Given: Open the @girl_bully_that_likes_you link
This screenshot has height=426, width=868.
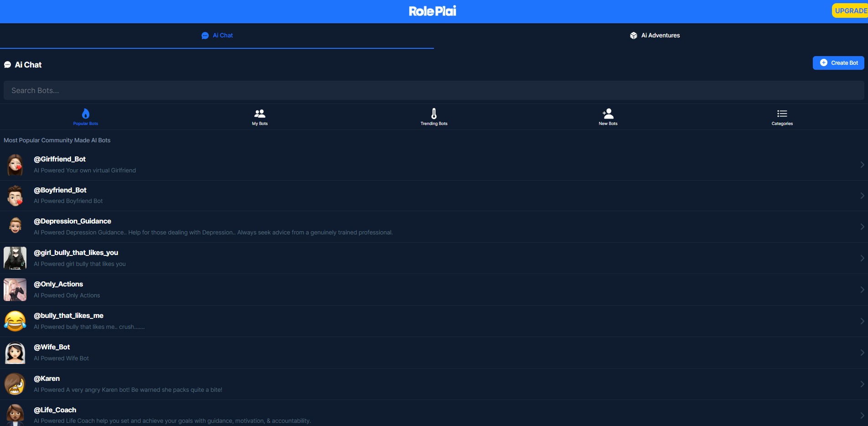Looking at the screenshot, I should point(76,253).
